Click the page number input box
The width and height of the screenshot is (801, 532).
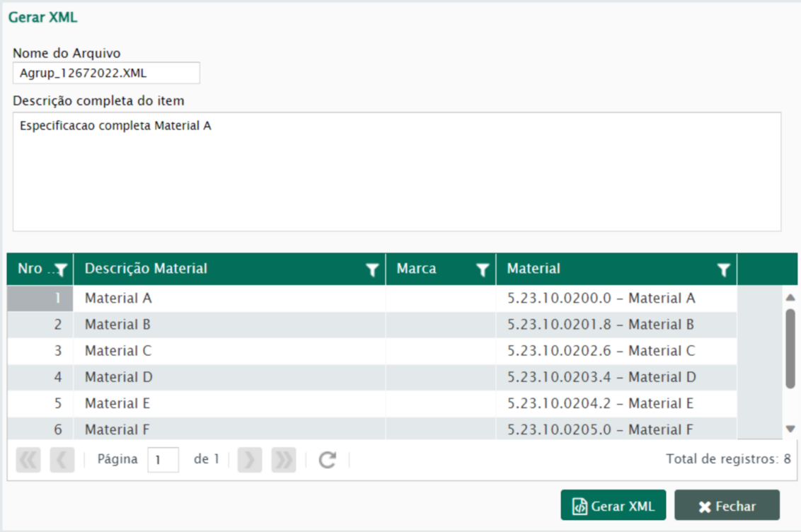(163, 460)
